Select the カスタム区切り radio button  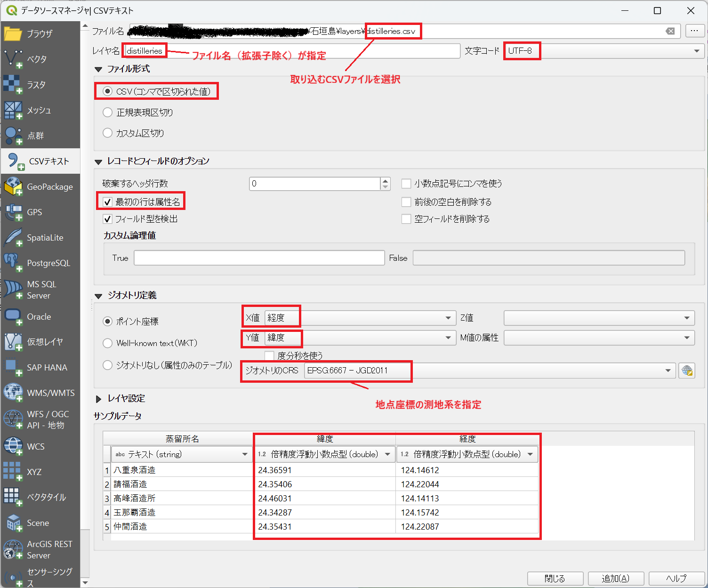pos(108,133)
